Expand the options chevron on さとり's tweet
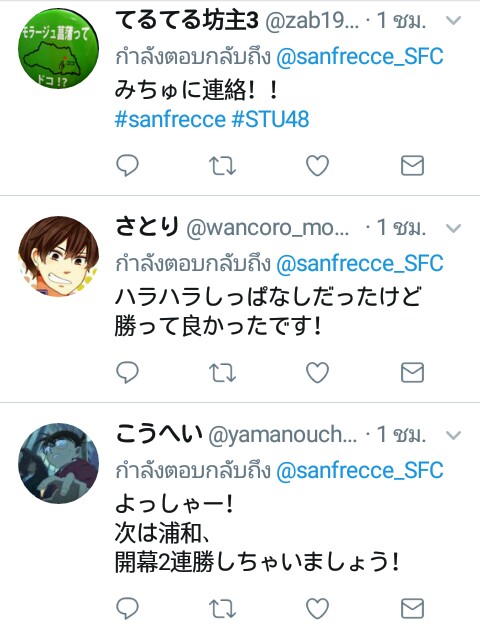 pos(453,228)
